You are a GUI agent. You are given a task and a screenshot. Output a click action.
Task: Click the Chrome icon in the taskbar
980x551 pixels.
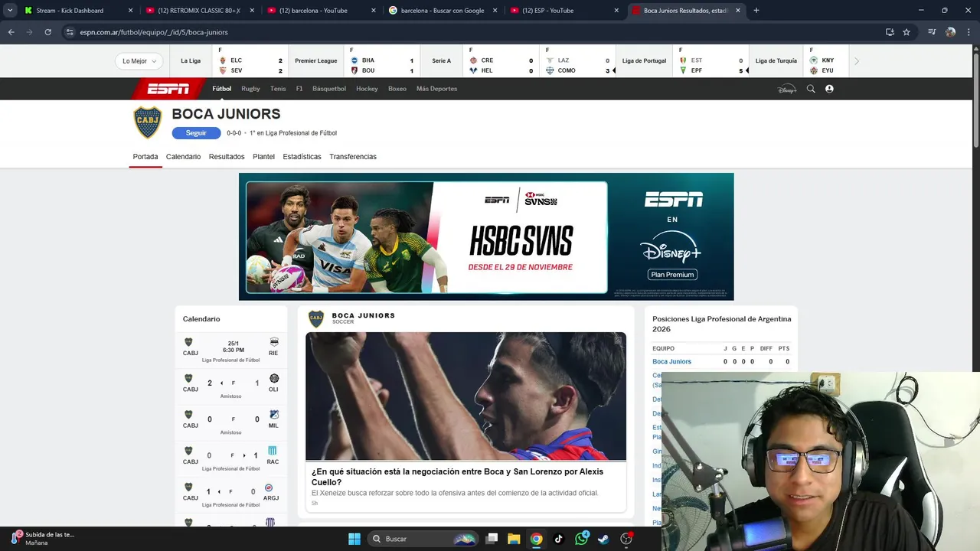coord(536,539)
